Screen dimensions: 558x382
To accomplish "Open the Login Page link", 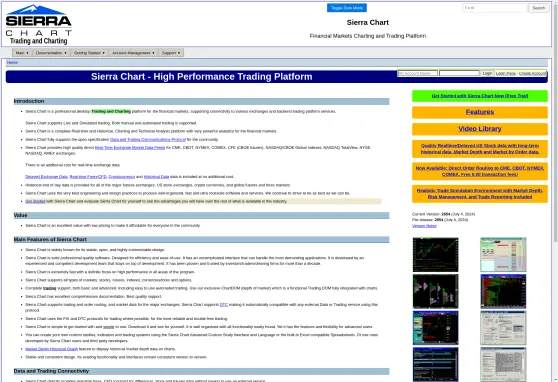I will pos(506,73).
